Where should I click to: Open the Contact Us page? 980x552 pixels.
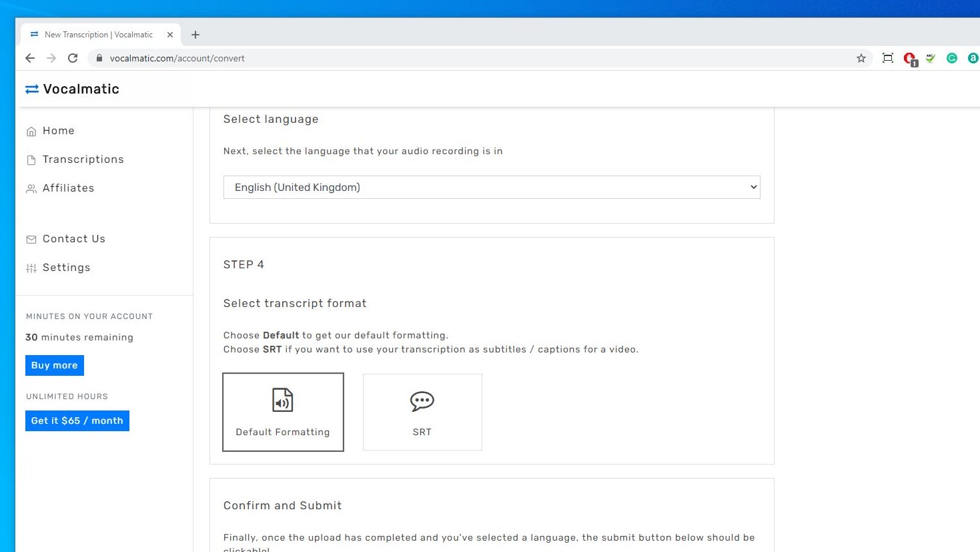pyautogui.click(x=74, y=239)
